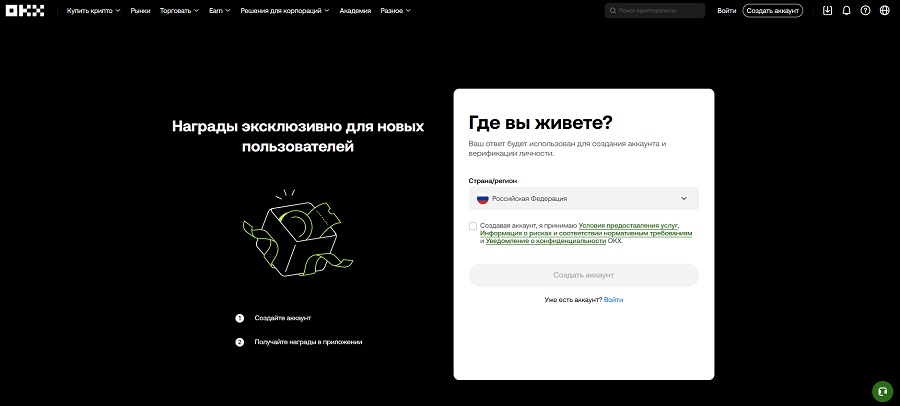The image size is (900, 406).
Task: Check the terms of service agreement checkbox
Action: (x=473, y=226)
